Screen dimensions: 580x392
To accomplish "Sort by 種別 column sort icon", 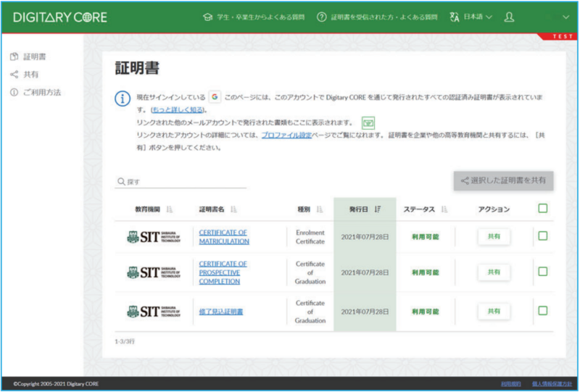I will click(x=320, y=209).
